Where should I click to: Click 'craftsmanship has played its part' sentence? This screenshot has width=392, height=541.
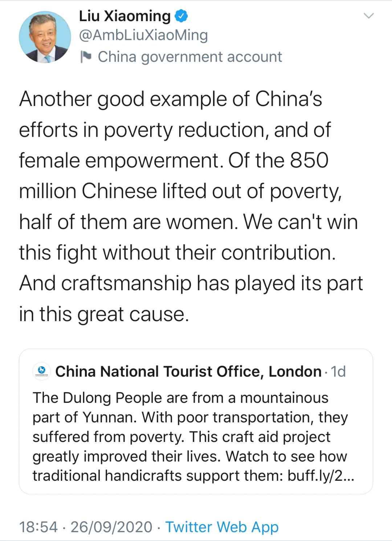[x=212, y=283]
